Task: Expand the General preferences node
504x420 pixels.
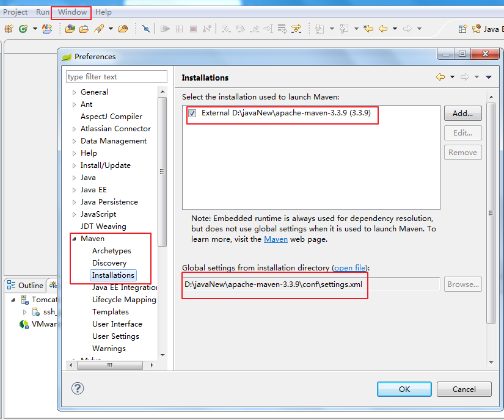Action: [x=75, y=92]
